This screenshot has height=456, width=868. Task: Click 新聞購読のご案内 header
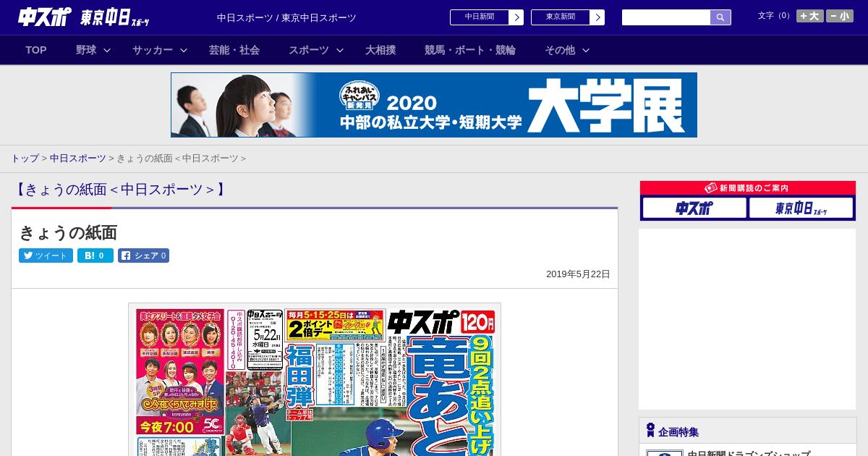click(748, 188)
